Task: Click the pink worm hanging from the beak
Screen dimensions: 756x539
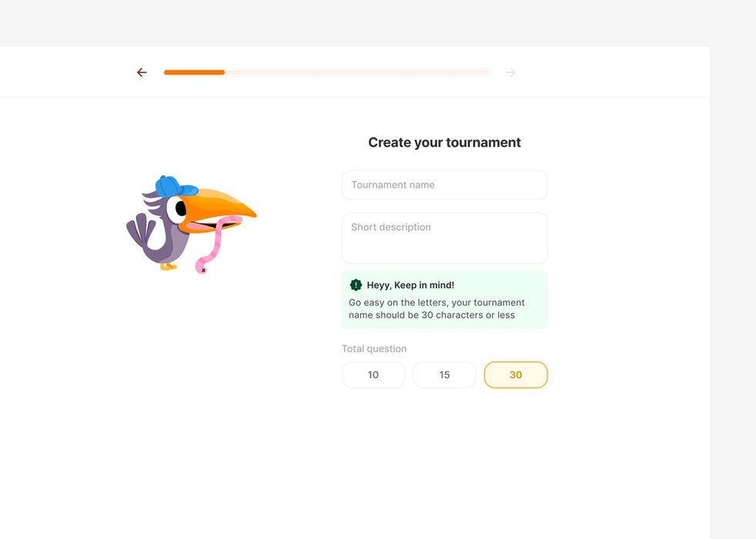Action: click(x=216, y=244)
